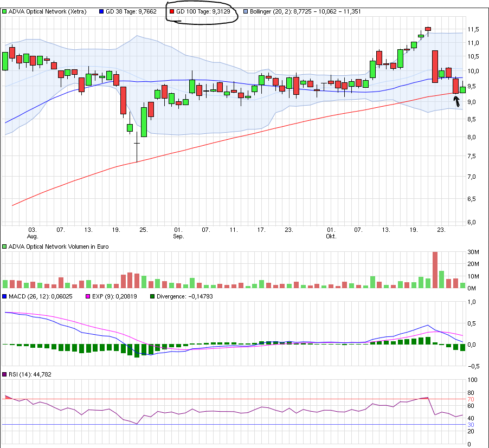
Task: Click the red 70 RSI threshold label
Action: tap(471, 399)
